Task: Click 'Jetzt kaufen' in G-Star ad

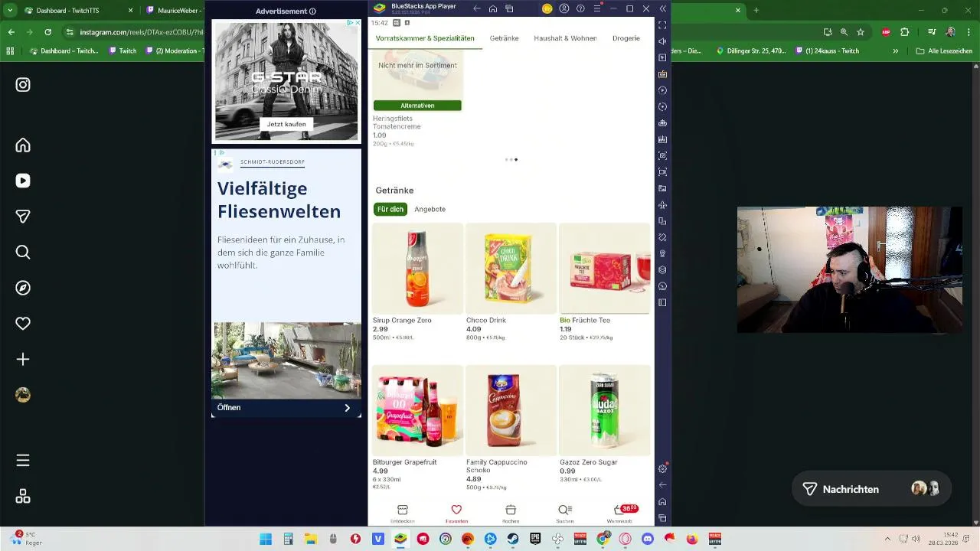Action: 286,124
